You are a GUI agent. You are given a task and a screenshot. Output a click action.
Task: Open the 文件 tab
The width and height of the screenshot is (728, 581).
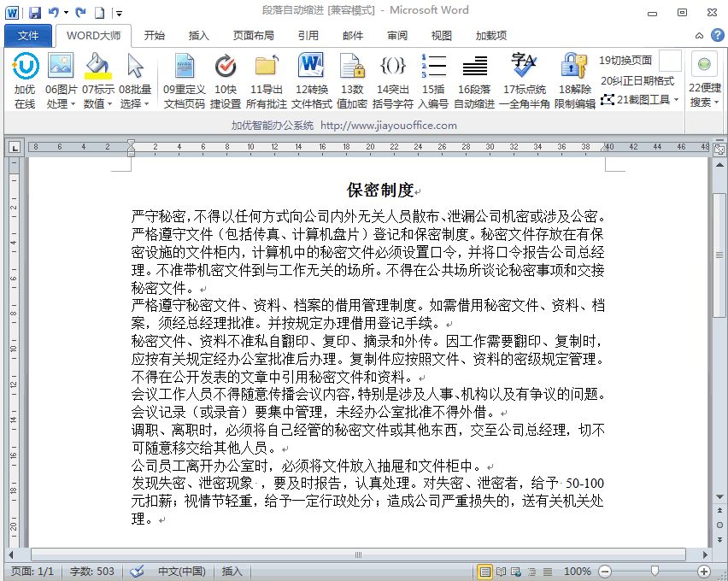coord(28,36)
